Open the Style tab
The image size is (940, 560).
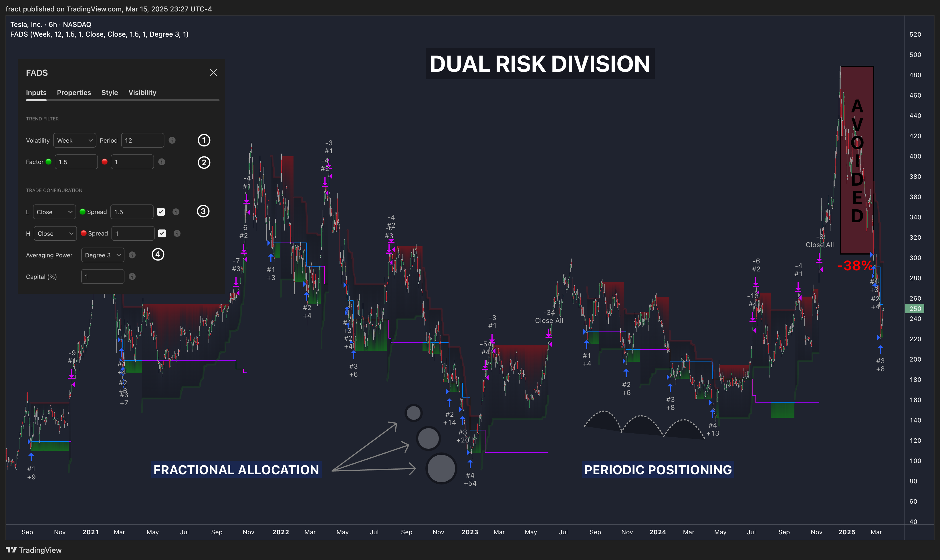(110, 92)
